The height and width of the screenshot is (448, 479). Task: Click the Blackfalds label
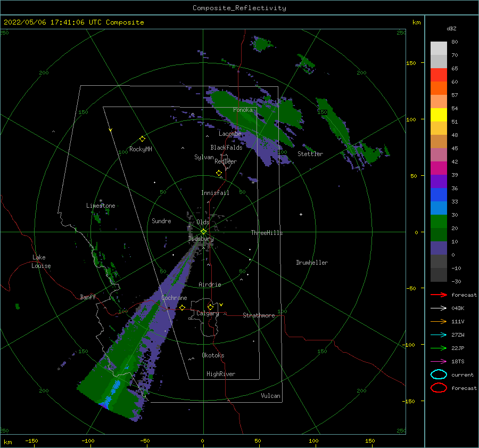[226, 148]
